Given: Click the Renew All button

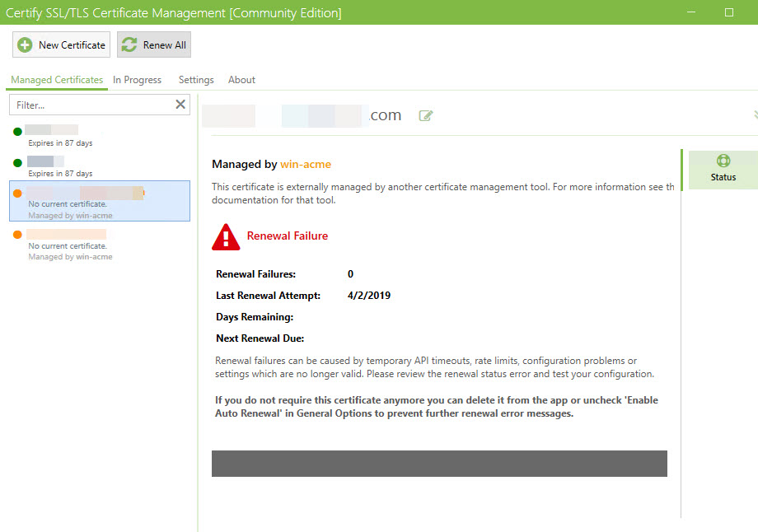Looking at the screenshot, I should pyautogui.click(x=153, y=44).
